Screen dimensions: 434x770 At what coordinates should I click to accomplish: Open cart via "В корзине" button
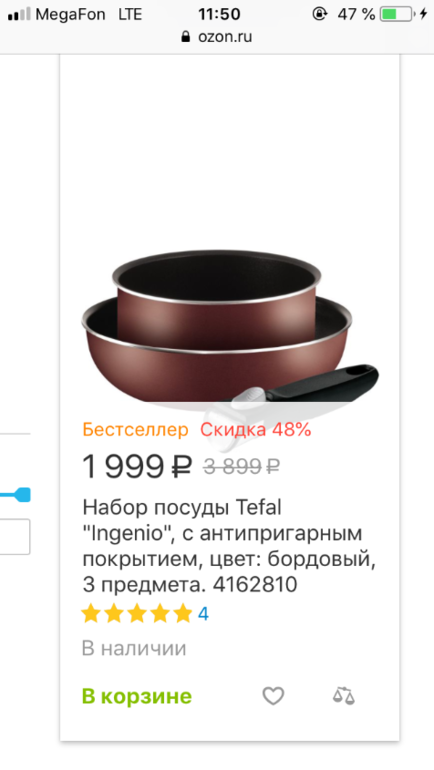pos(137,696)
